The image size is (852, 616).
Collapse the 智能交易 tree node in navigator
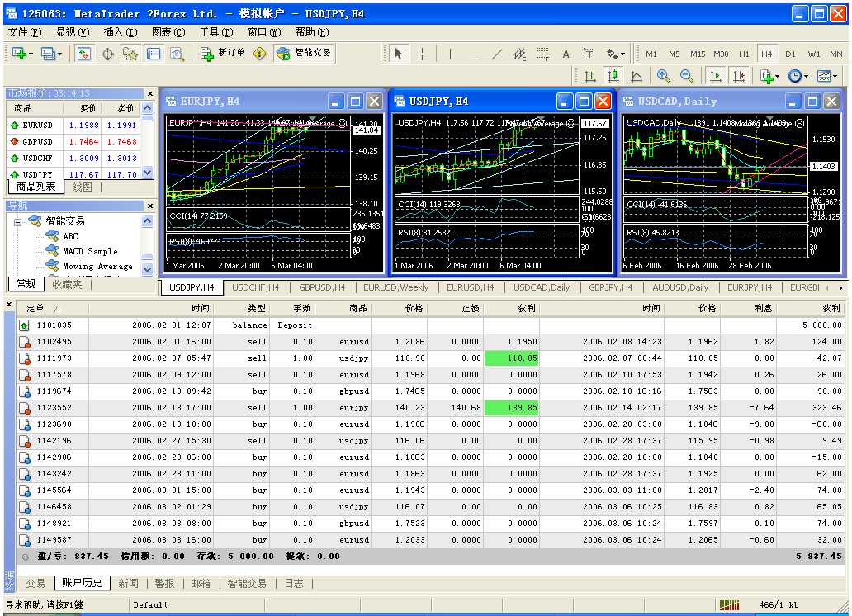coord(17,221)
